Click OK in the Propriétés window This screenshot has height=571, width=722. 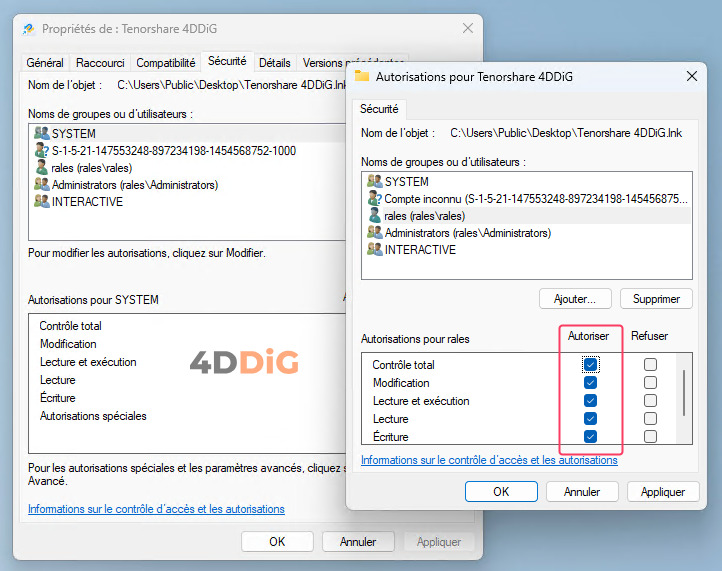277,542
